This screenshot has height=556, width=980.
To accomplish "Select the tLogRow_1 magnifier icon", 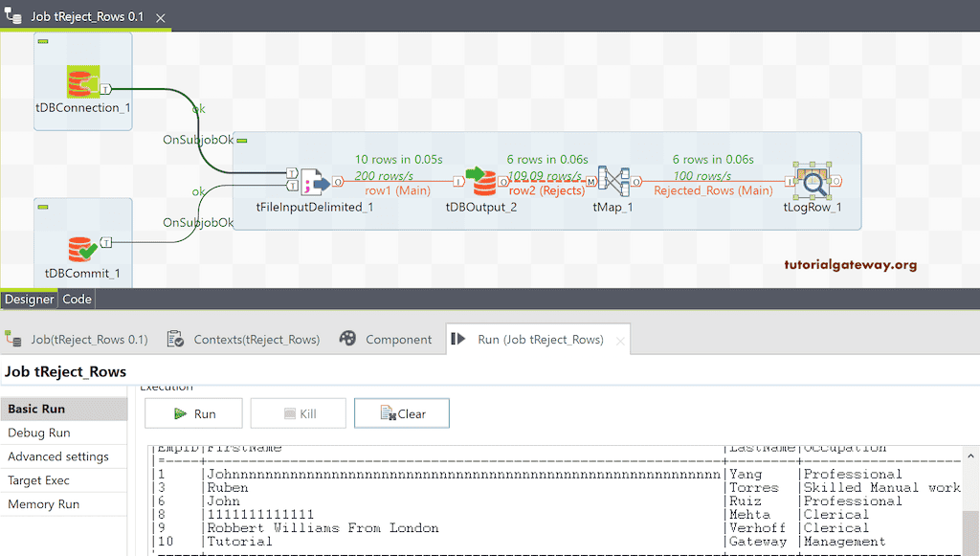I will (813, 182).
